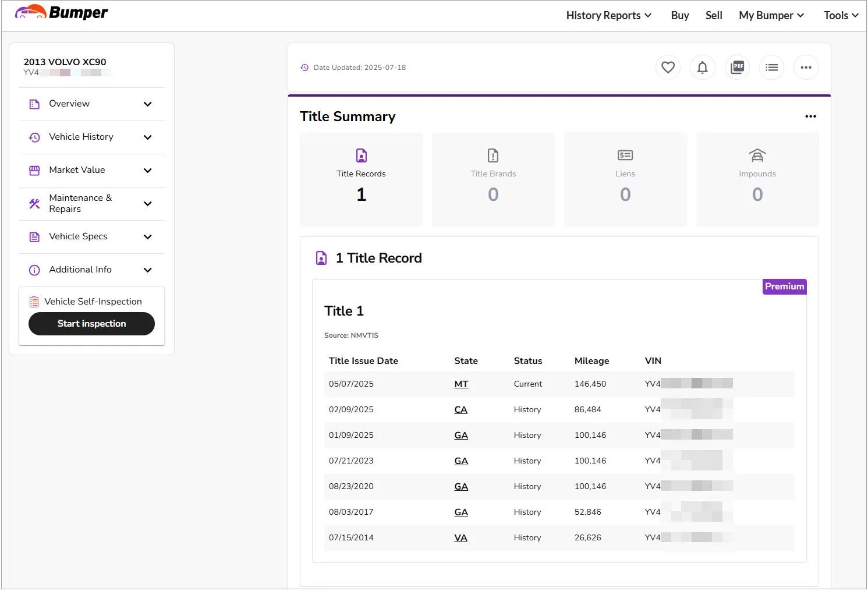Expand the Overview sidebar section
The width and height of the screenshot is (868, 591).
click(x=91, y=104)
